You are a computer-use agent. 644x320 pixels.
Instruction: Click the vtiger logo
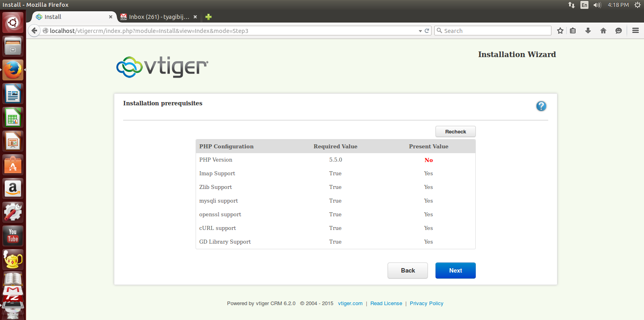(x=162, y=67)
